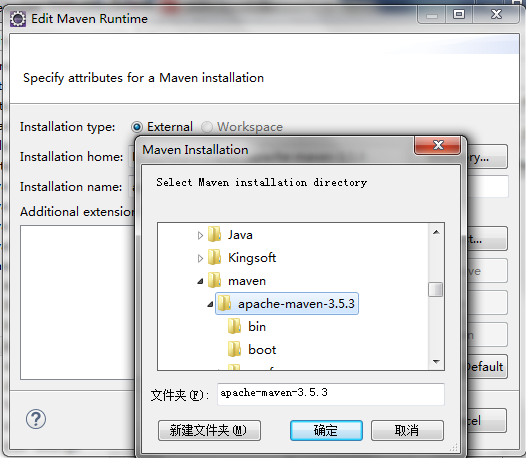This screenshot has width=526, height=458.
Task: Click the Directory... button in Edit Maven Runtime
Action: pos(487,157)
